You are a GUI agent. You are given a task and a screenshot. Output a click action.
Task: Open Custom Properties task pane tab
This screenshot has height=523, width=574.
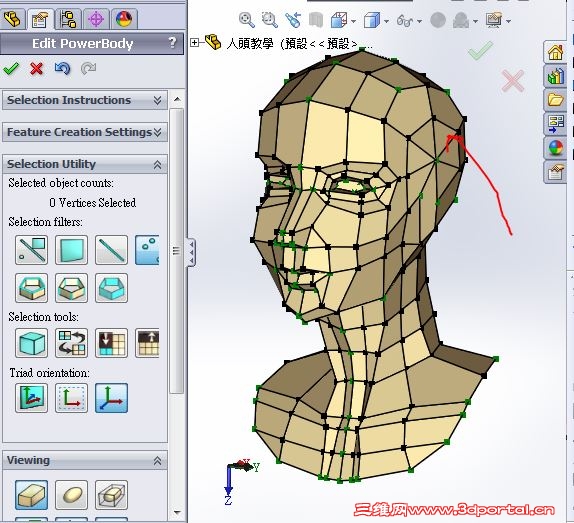point(555,172)
